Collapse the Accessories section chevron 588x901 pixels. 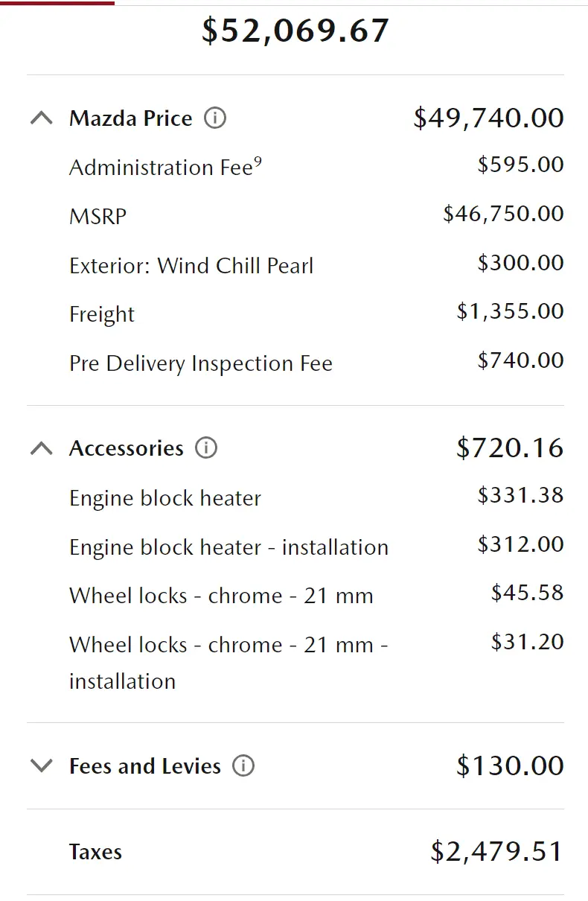pyautogui.click(x=42, y=448)
